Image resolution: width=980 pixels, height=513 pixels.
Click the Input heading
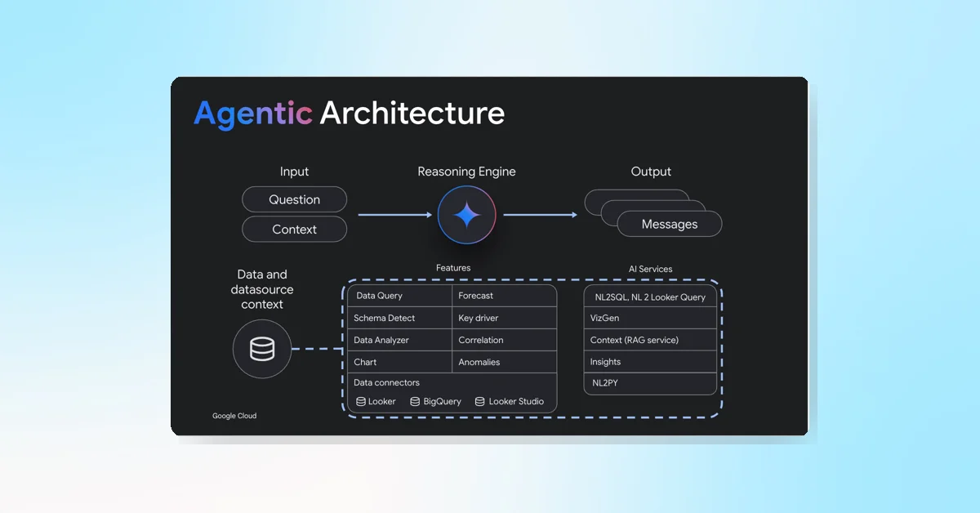(295, 172)
